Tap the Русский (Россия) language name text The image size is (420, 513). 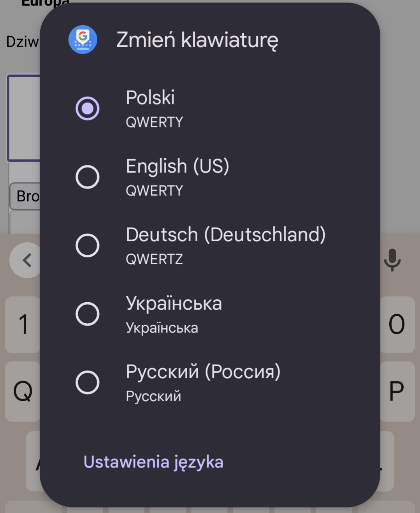[x=203, y=372]
